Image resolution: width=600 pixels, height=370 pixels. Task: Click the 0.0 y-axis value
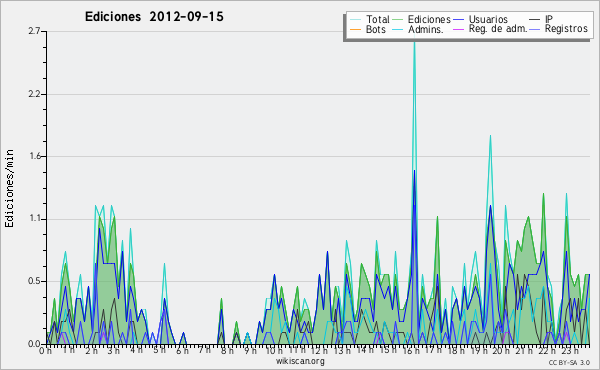coord(34,344)
